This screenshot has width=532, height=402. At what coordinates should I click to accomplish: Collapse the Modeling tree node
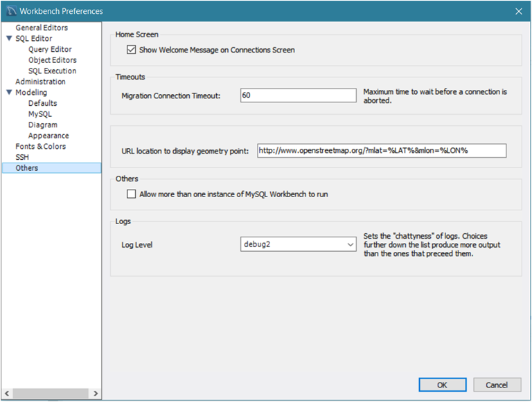coord(9,92)
